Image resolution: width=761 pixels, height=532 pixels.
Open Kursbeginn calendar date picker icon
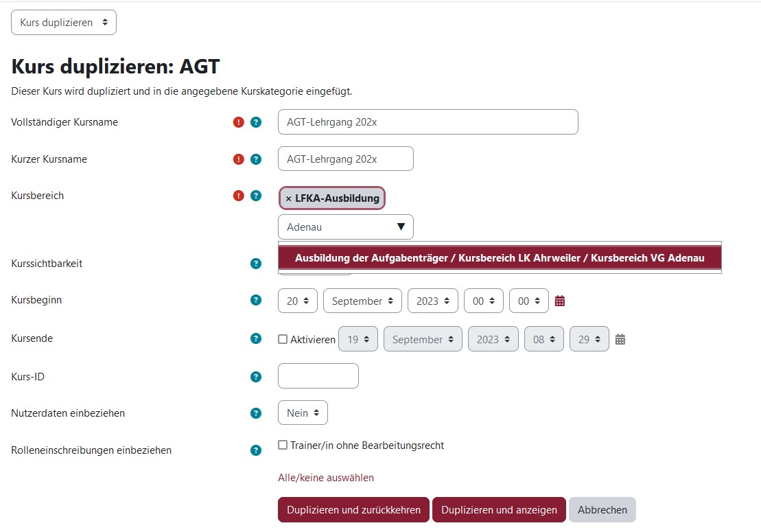click(560, 301)
